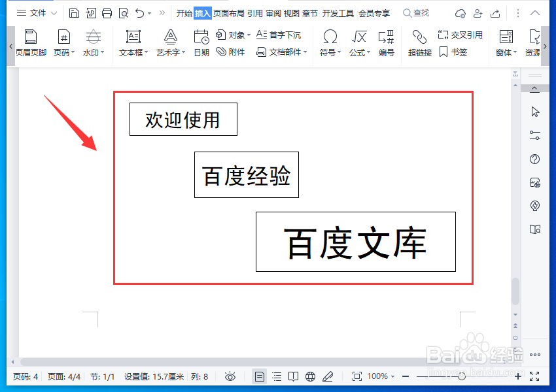Switch to the 引用 tab
The height and width of the screenshot is (392, 556).
point(255,13)
